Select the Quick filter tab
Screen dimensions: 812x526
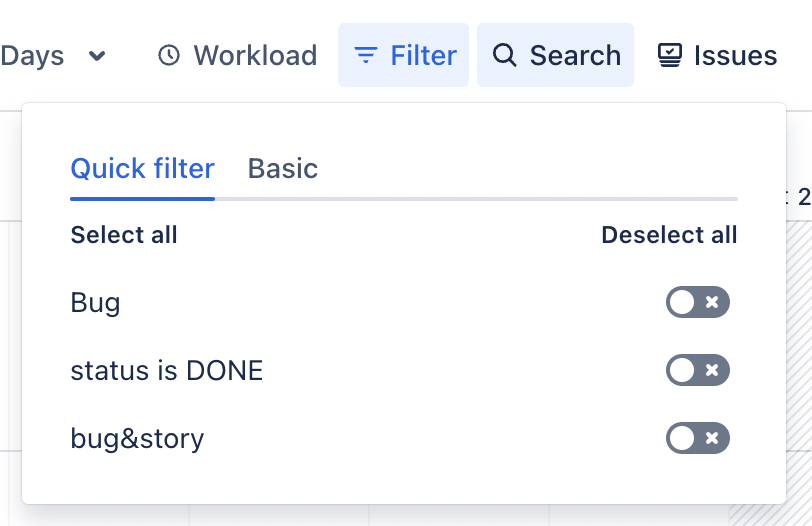[142, 168]
